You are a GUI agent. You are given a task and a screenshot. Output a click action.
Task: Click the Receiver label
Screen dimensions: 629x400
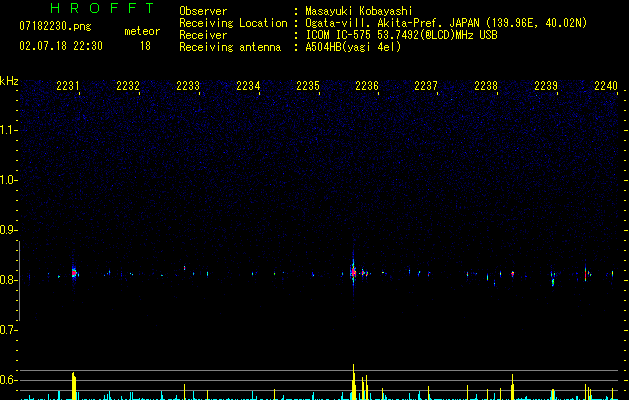(203, 35)
